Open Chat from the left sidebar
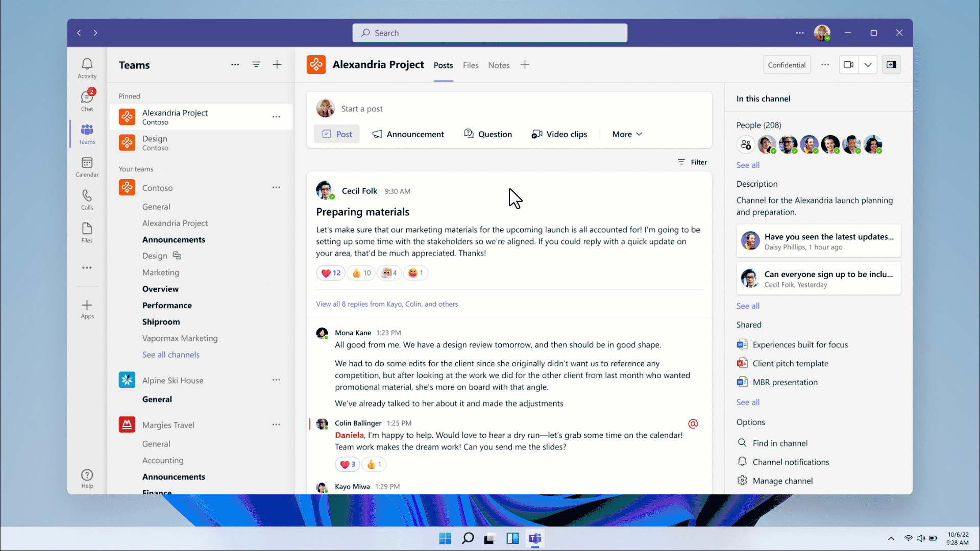Image resolution: width=980 pixels, height=551 pixels. pos(87,100)
